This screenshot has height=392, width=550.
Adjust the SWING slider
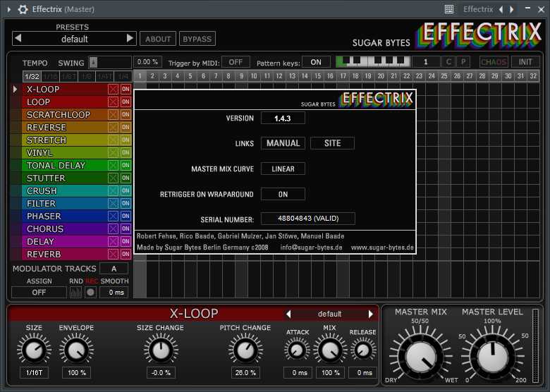click(110, 63)
